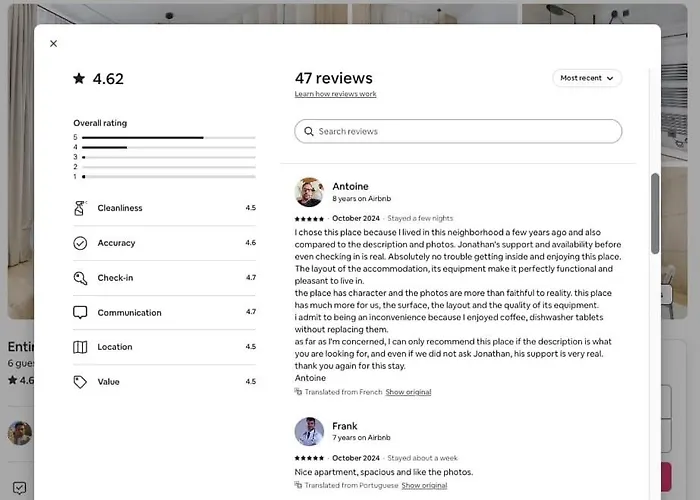The width and height of the screenshot is (700, 500).
Task: Click Antoine's reviewer name
Action: pyautogui.click(x=350, y=186)
